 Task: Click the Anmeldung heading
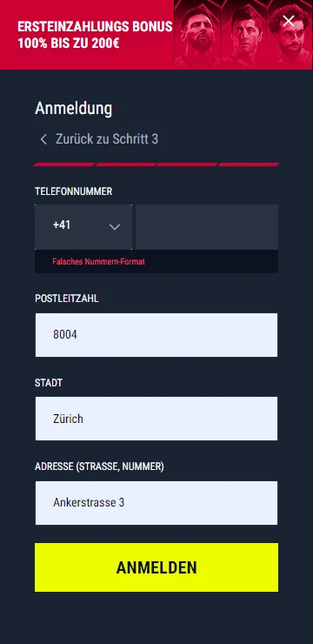coord(73,109)
